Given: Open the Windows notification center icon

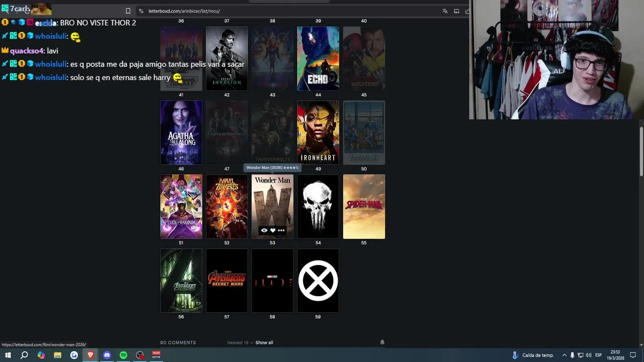Looking at the screenshot, I should pos(633,355).
